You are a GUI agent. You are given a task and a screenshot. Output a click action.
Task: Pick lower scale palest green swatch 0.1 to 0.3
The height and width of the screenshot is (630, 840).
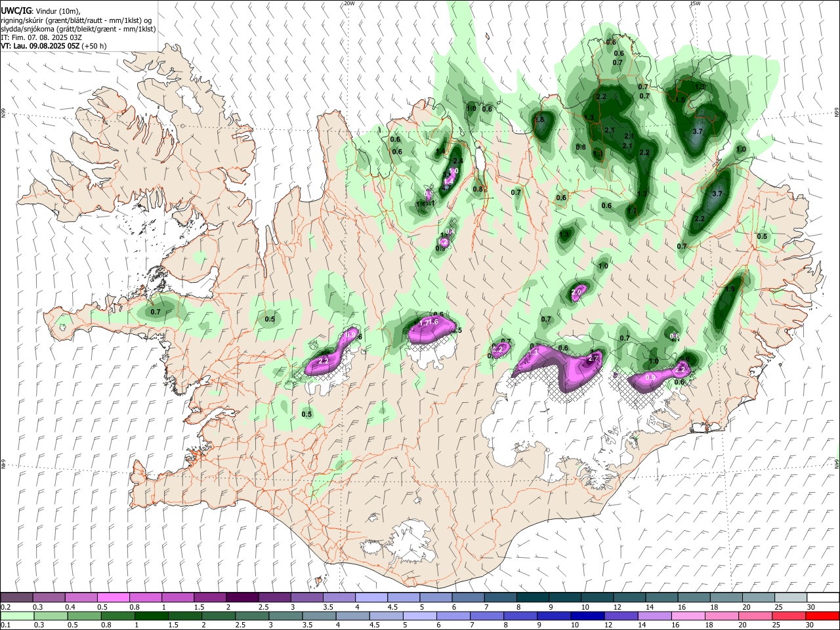click(x=17, y=616)
